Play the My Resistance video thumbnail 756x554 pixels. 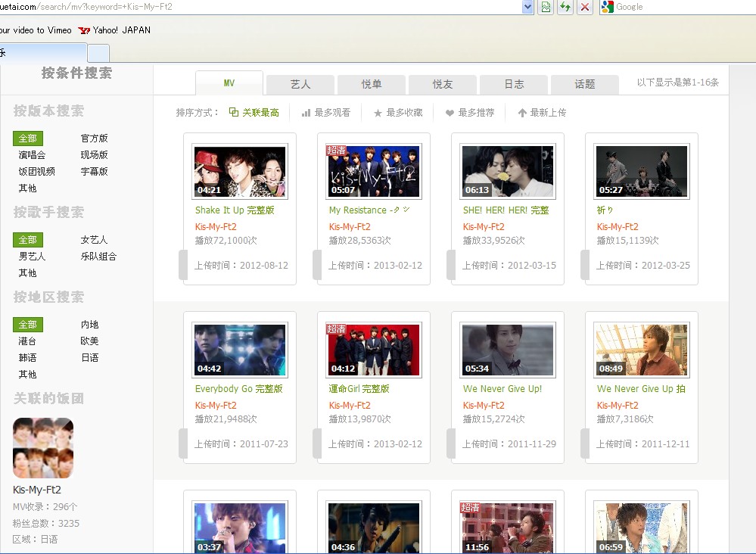[374, 171]
